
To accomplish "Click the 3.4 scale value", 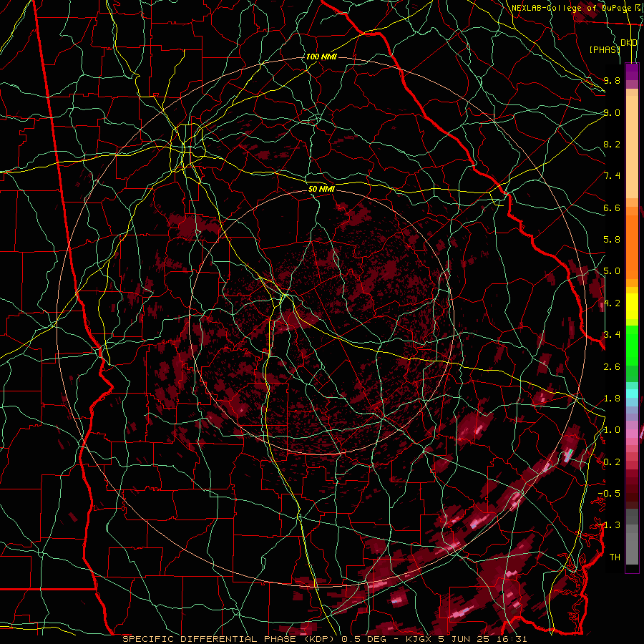I will coord(612,334).
